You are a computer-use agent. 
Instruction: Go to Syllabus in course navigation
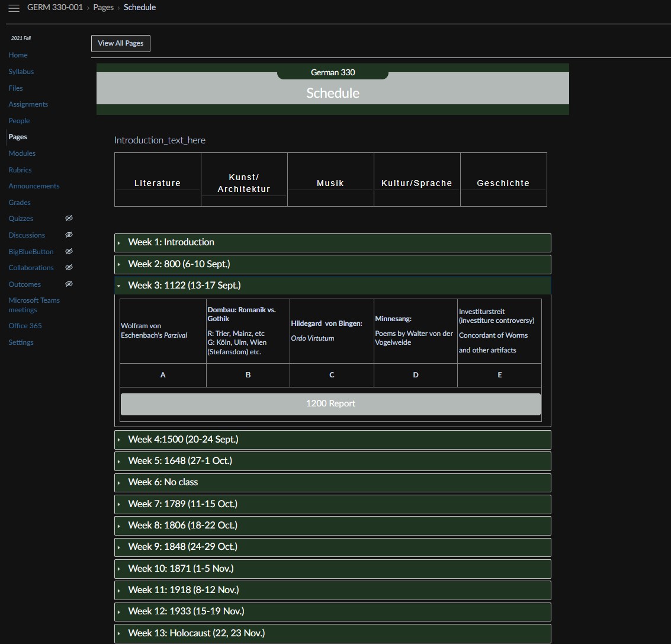[21, 72]
